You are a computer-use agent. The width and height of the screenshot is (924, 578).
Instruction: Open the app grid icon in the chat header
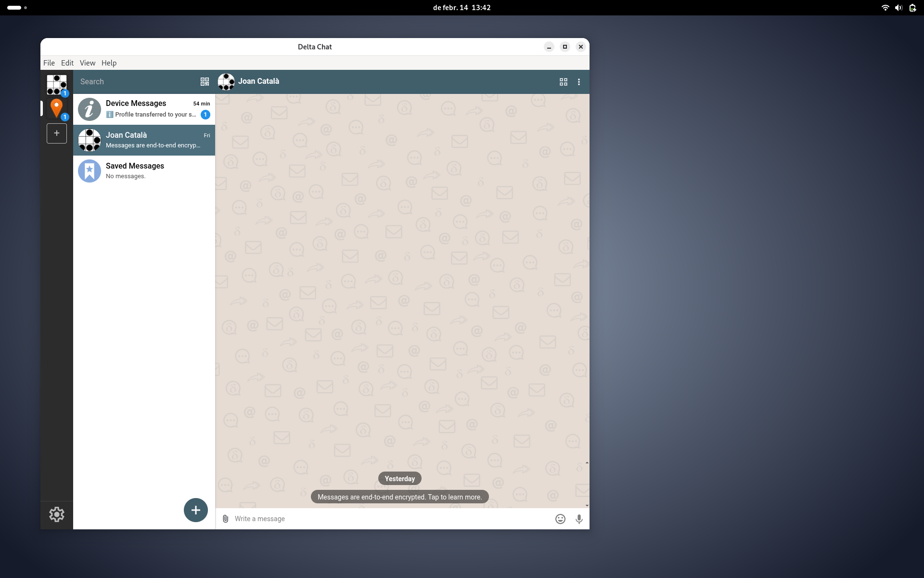click(x=563, y=82)
